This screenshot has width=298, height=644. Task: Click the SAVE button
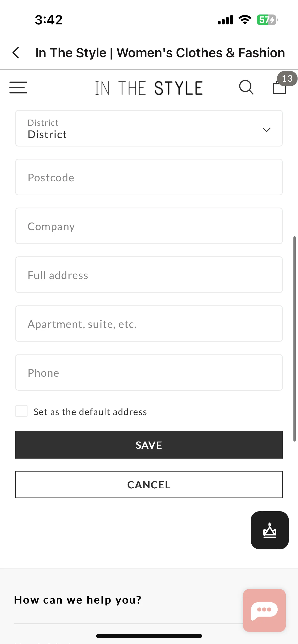point(149,445)
